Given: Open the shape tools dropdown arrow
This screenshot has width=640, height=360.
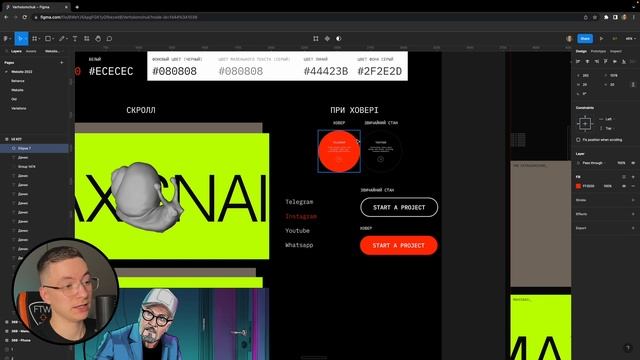Looking at the screenshot, I should pyautogui.click(x=53, y=39).
